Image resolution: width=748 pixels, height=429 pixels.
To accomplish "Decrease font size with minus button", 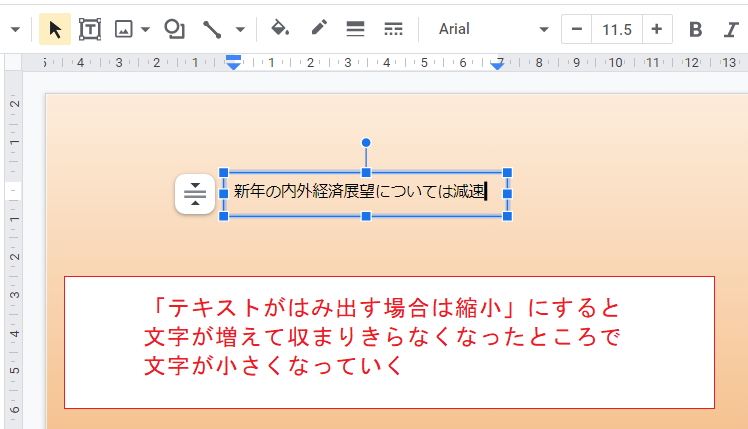I will tap(576, 29).
